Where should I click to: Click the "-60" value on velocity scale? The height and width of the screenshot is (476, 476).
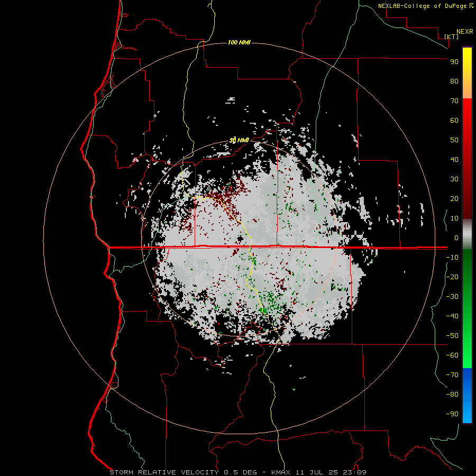pyautogui.click(x=452, y=355)
